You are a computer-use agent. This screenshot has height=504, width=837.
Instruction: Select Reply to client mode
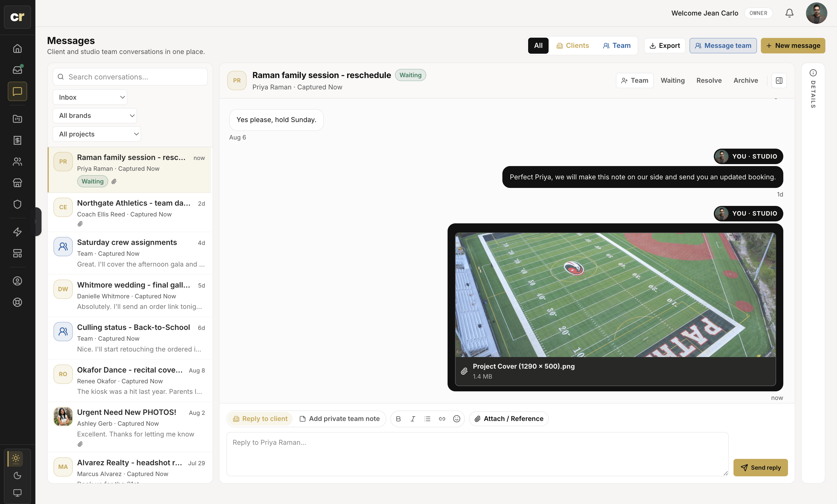[260, 419]
